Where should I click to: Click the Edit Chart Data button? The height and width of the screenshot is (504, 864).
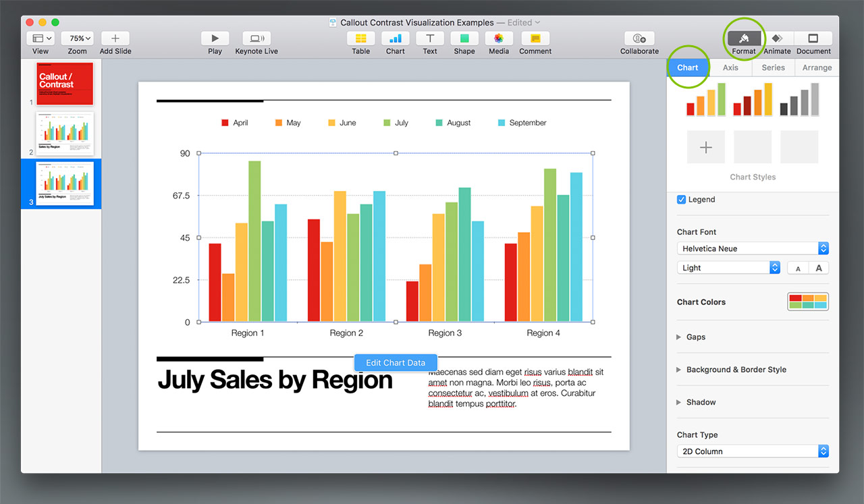click(396, 363)
